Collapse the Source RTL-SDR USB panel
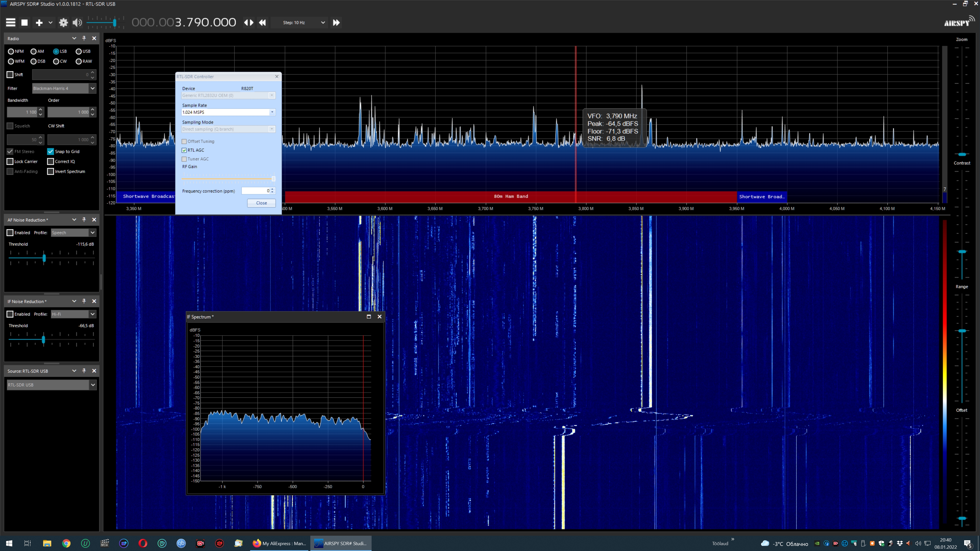Image resolution: width=980 pixels, height=551 pixels. (74, 371)
